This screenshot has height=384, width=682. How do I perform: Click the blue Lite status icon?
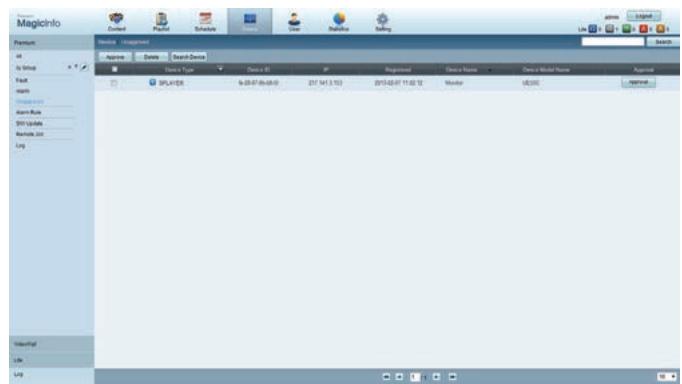pos(592,29)
